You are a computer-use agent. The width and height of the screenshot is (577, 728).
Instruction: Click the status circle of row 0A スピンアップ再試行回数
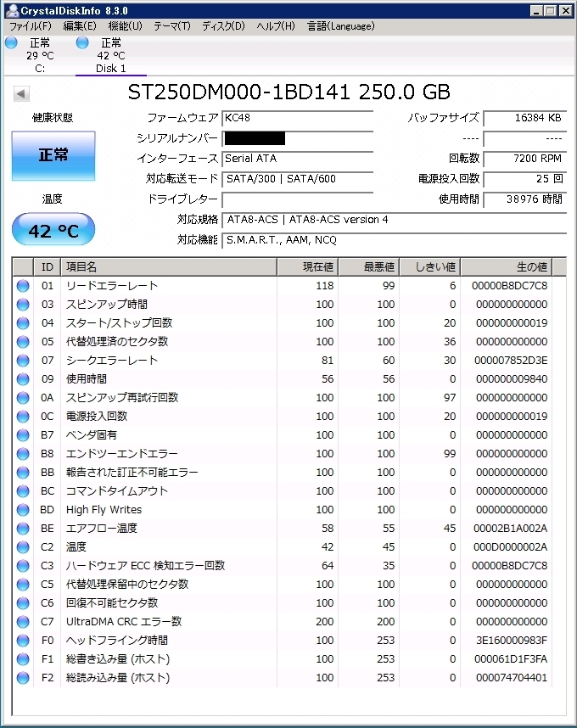point(23,397)
